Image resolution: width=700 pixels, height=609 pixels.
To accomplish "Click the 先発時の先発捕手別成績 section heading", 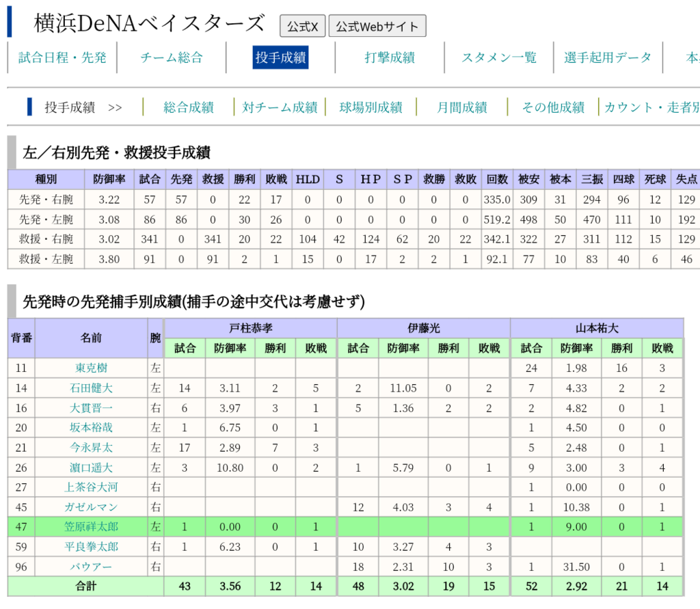I will click(193, 302).
